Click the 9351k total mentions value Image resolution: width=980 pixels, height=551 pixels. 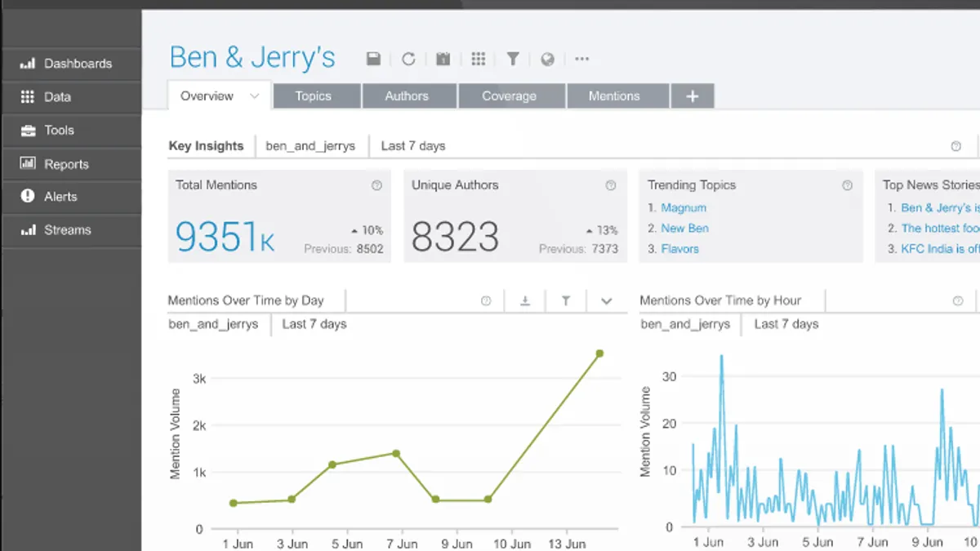[x=225, y=237]
